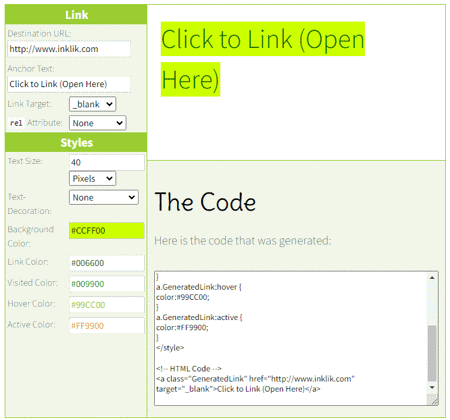
Task: Click the 'color:#99CC00;' code line
Action: [x=183, y=297]
